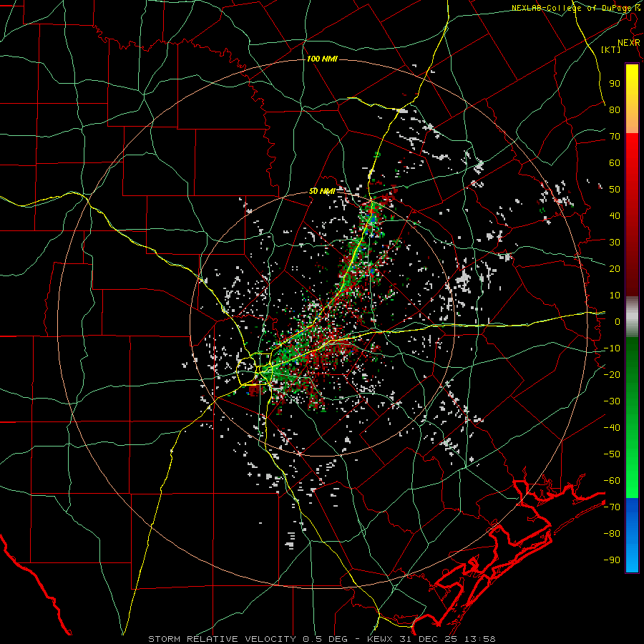Click the NEXR label beside the scale
Viewport: 644px width, 644px height.
[x=629, y=43]
